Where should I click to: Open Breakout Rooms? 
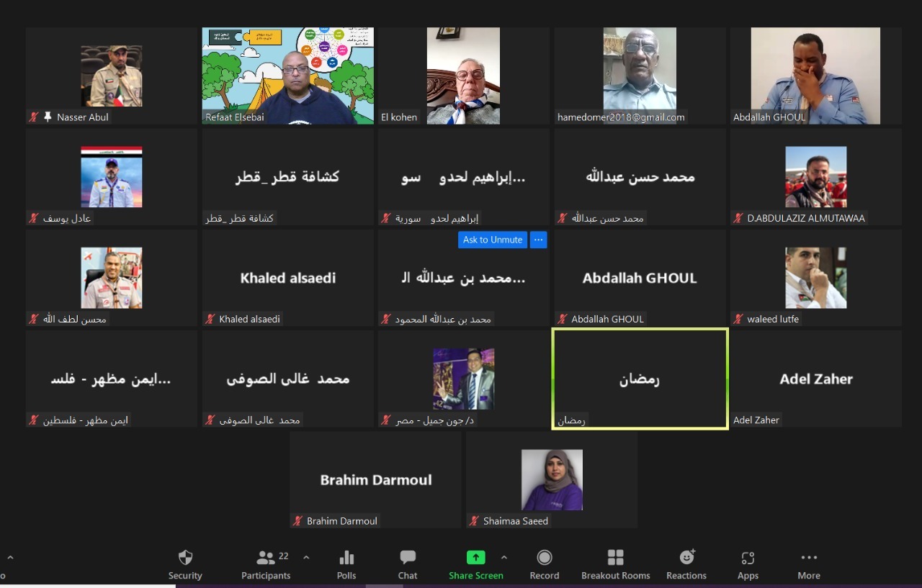click(x=615, y=558)
